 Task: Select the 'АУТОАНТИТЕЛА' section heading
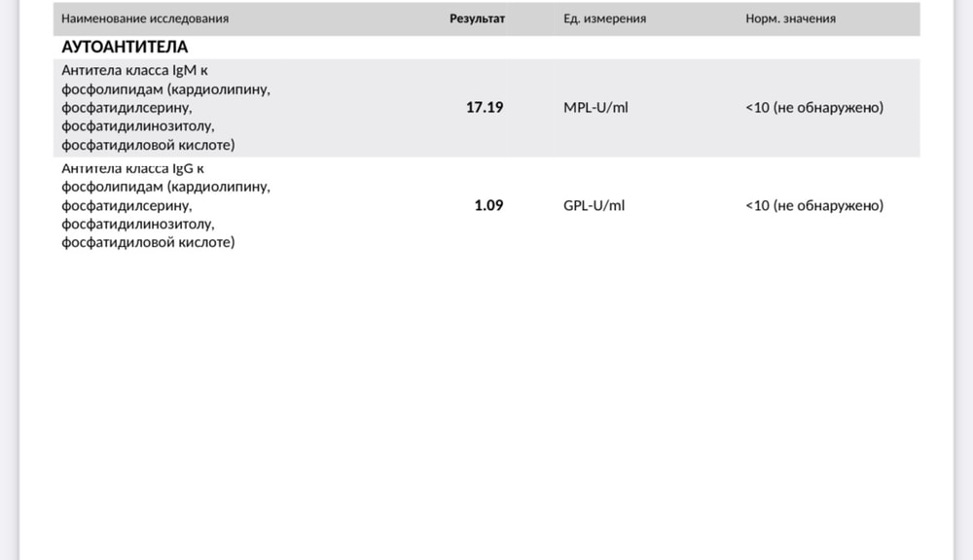tap(125, 47)
